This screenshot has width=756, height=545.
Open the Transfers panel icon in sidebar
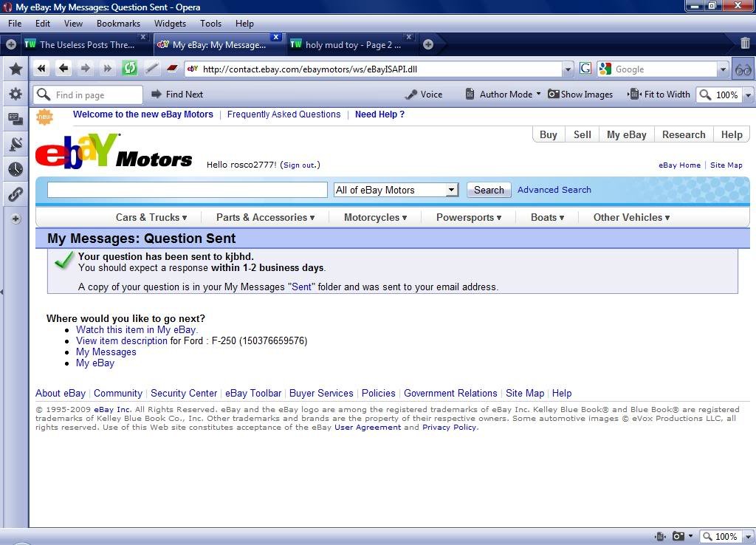(16, 144)
